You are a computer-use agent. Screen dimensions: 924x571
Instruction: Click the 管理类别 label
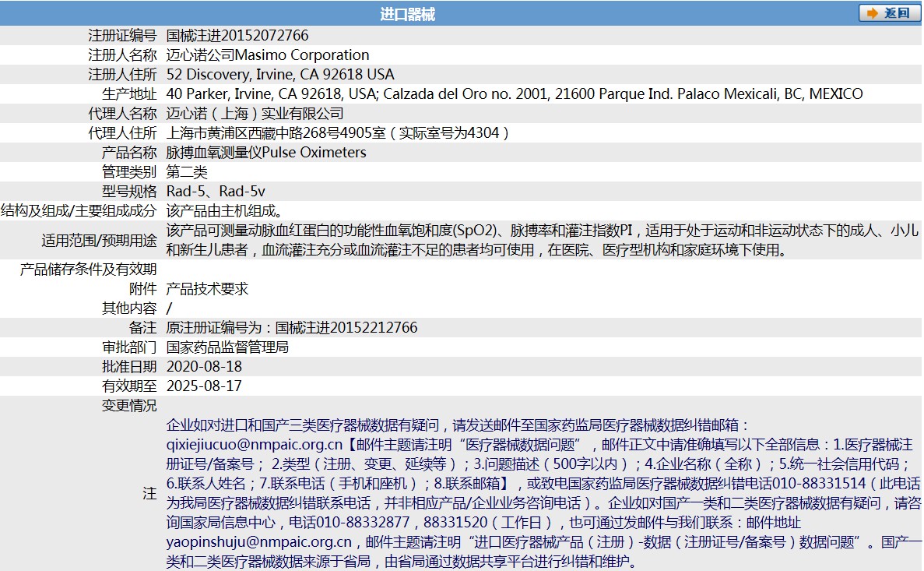[130, 171]
